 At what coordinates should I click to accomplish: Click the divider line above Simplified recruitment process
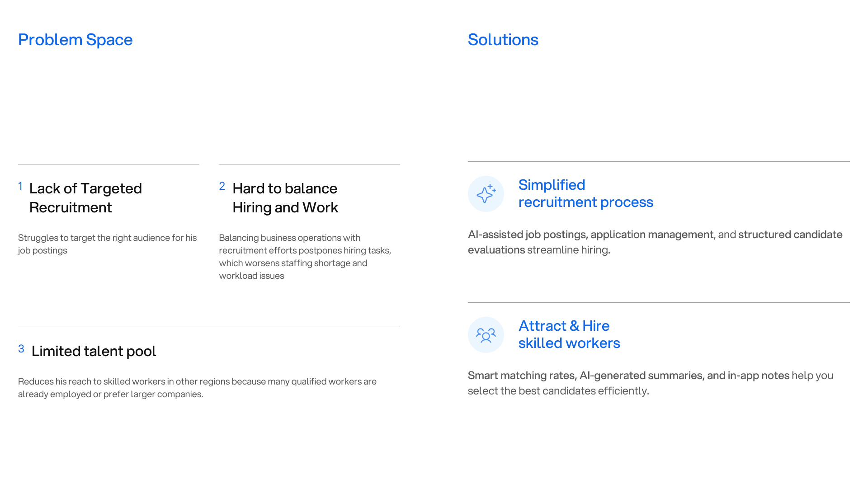click(659, 161)
